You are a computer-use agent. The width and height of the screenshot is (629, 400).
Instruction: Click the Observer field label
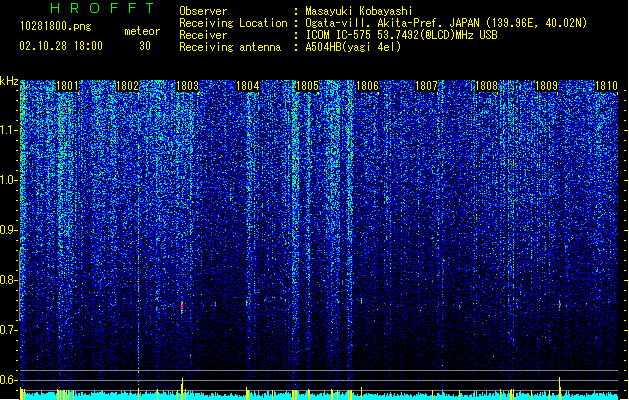pos(203,11)
